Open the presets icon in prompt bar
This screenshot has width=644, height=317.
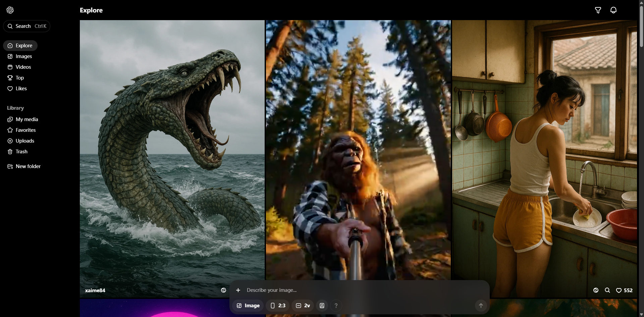322,306
